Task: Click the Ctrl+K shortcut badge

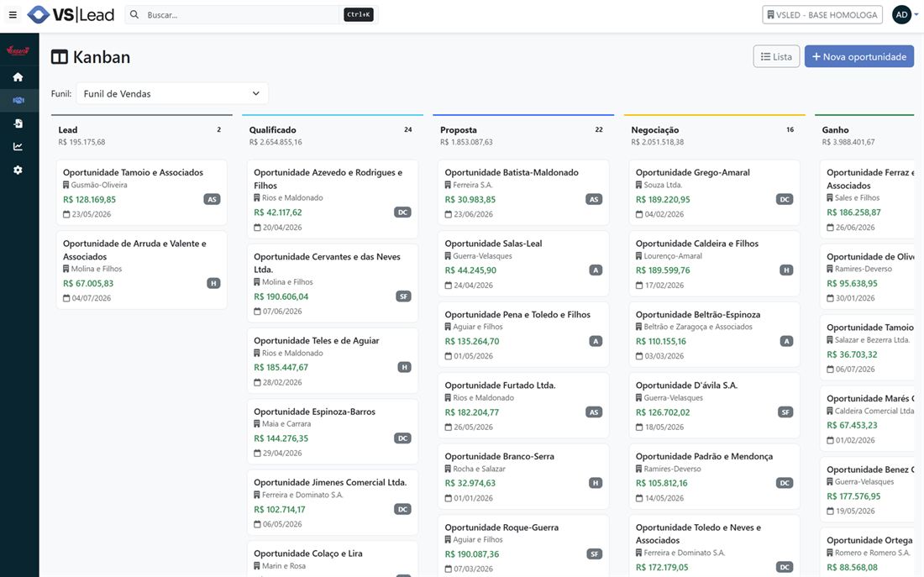Action: coord(359,15)
